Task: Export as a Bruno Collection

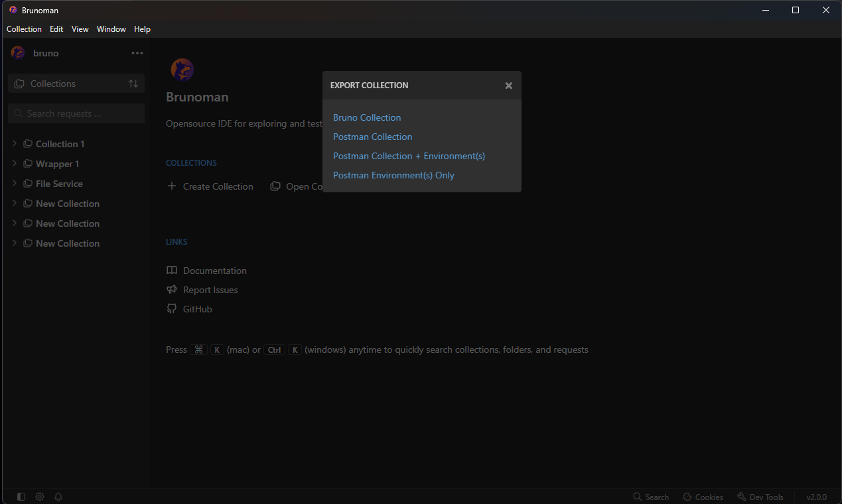Action: (366, 117)
